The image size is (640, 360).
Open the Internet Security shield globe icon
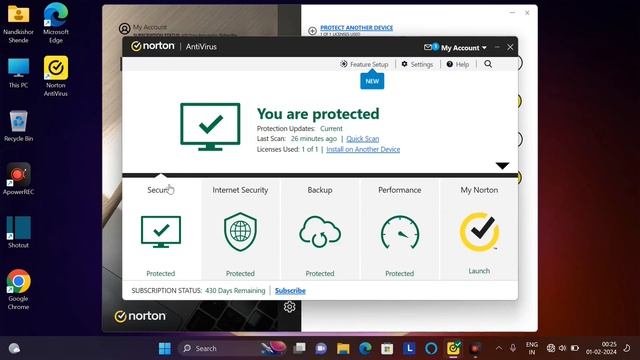tap(240, 231)
